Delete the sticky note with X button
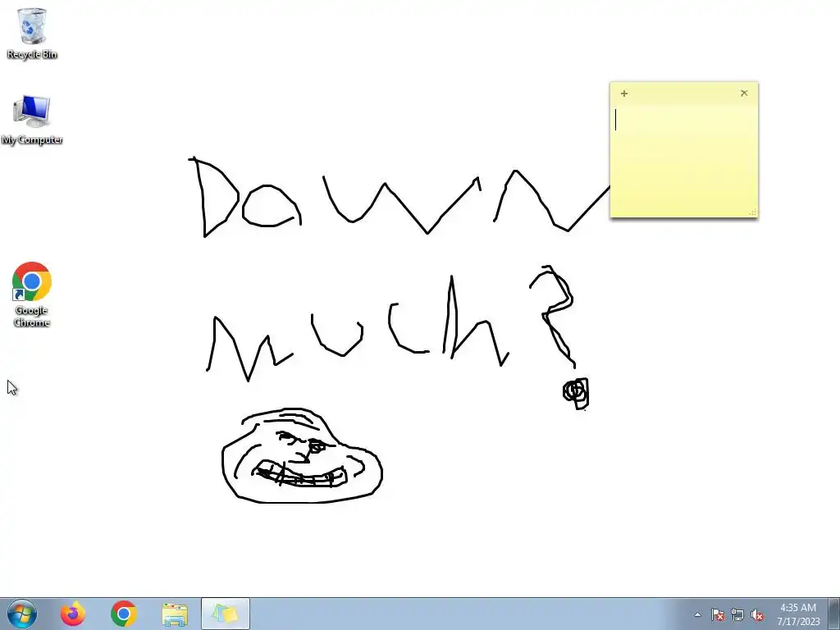 coord(744,94)
